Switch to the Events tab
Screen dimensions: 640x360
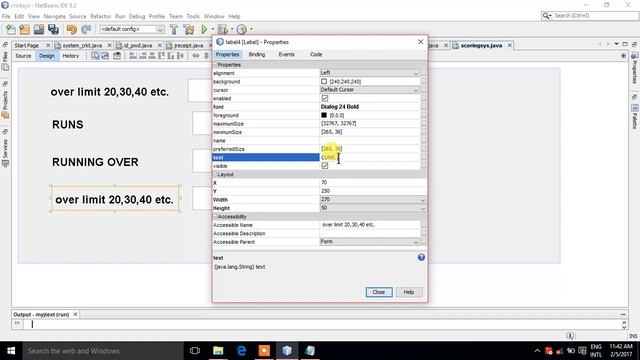coord(287,54)
